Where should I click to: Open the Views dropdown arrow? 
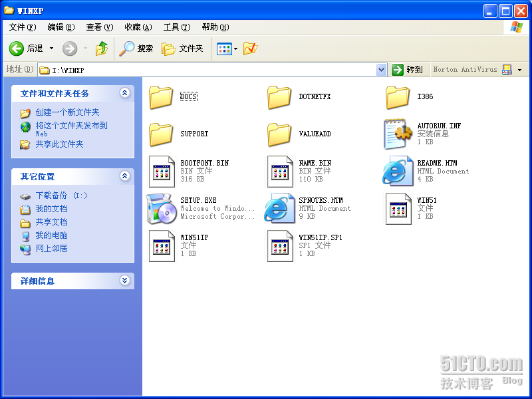click(236, 49)
